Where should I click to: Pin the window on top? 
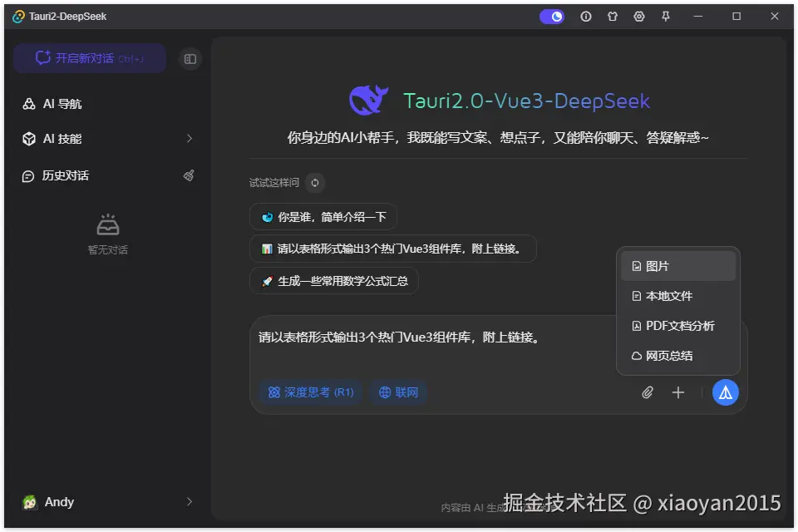tap(666, 17)
